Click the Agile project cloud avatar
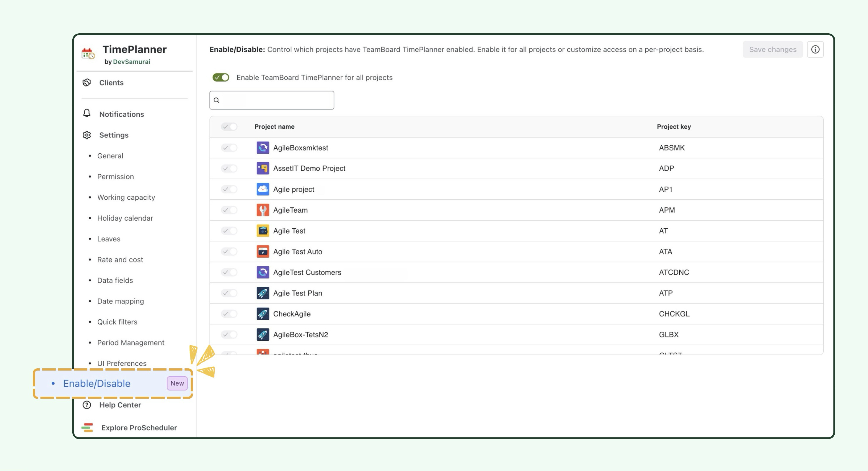 (263, 189)
